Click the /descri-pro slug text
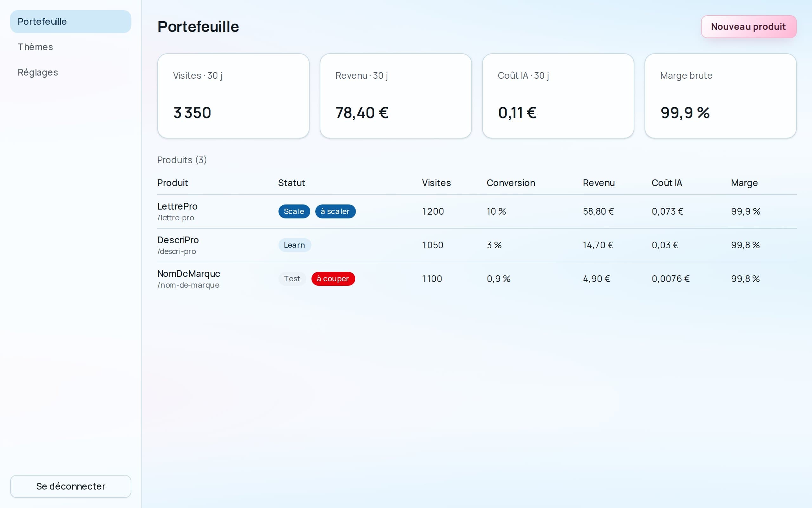 pos(176,251)
